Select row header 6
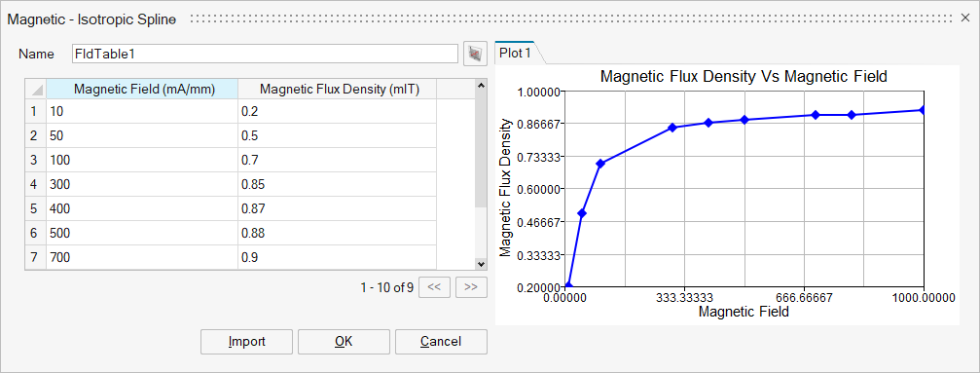Image resolution: width=980 pixels, height=373 pixels. click(x=35, y=233)
